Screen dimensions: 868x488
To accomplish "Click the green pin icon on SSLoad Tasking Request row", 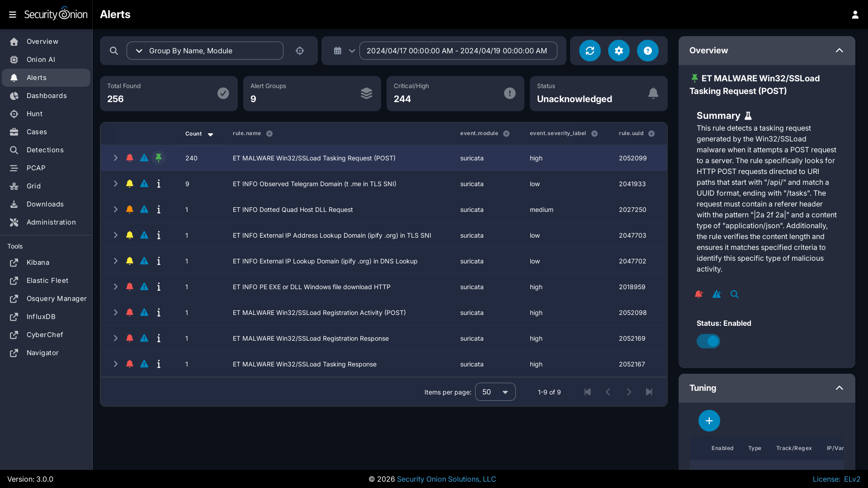I will coord(159,158).
